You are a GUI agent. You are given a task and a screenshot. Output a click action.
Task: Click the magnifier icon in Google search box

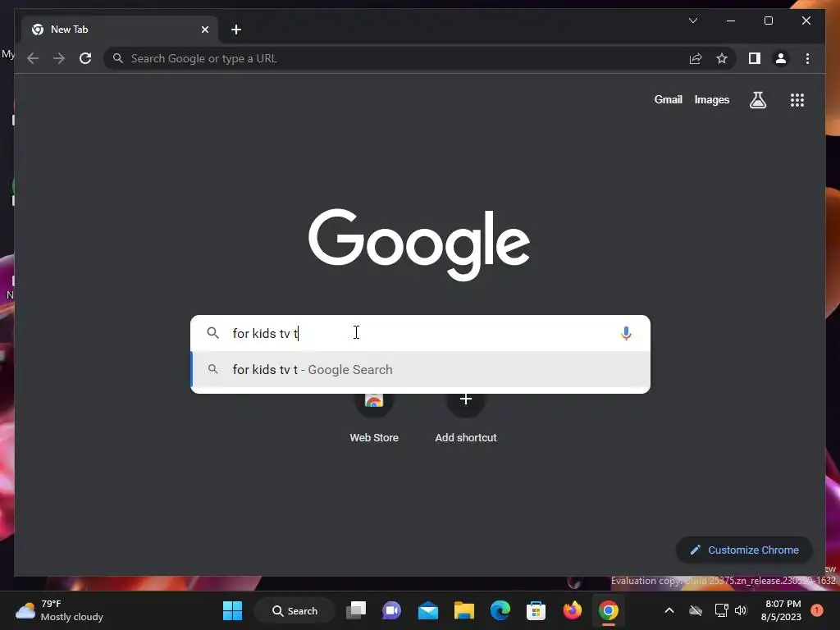click(x=212, y=333)
